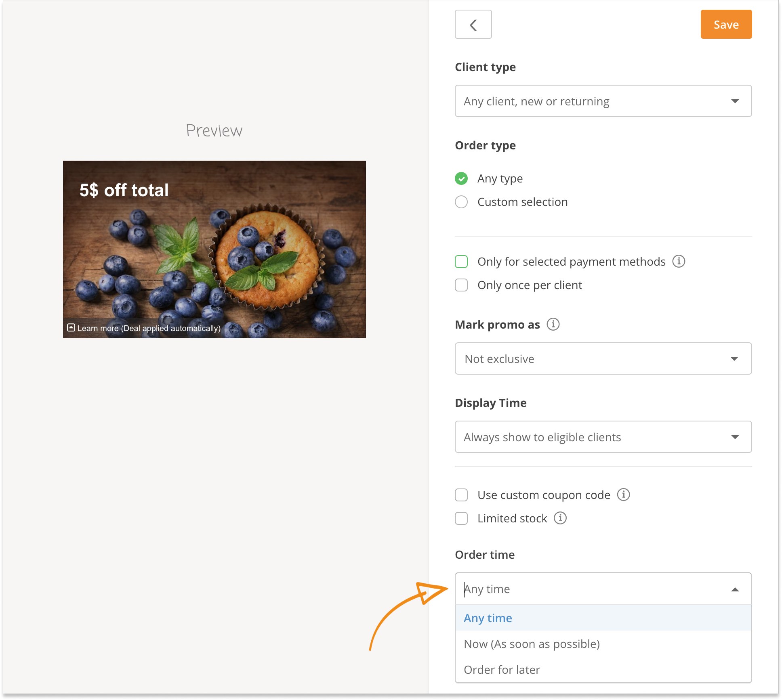Tick the Limited stock checkbox
The image size is (782, 700).
pos(461,518)
